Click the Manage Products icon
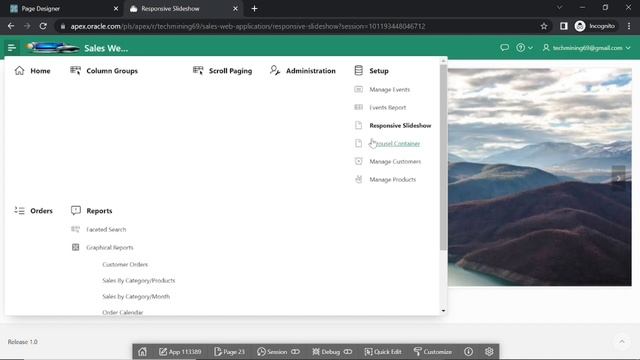This screenshot has height=360, width=640. point(358,179)
